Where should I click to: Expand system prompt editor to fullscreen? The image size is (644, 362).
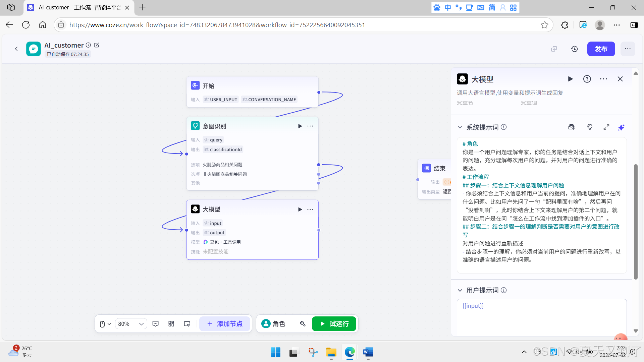pyautogui.click(x=606, y=127)
